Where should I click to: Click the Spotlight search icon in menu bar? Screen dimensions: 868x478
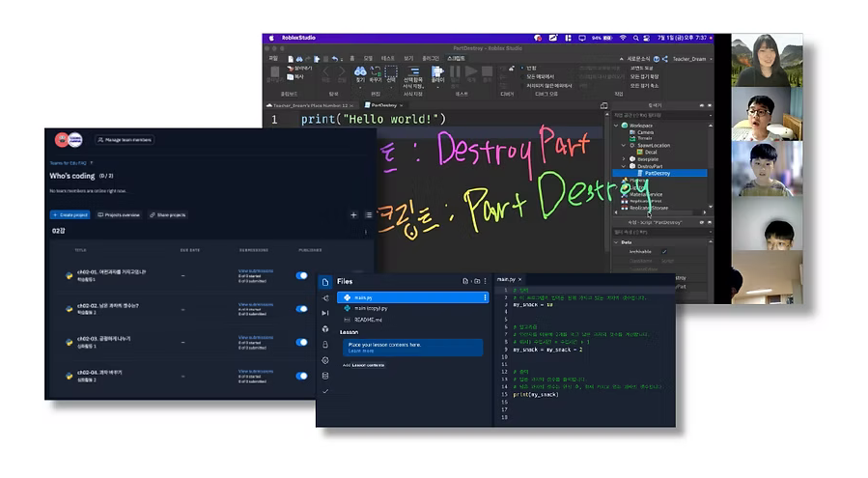click(635, 39)
